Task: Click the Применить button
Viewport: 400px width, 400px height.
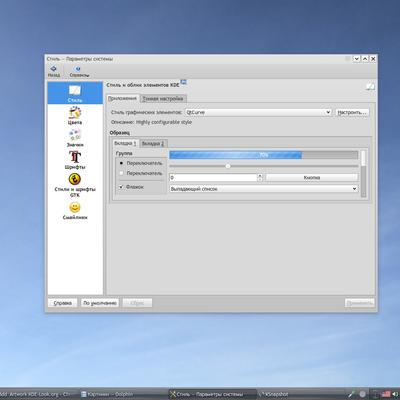Action: coord(360,303)
